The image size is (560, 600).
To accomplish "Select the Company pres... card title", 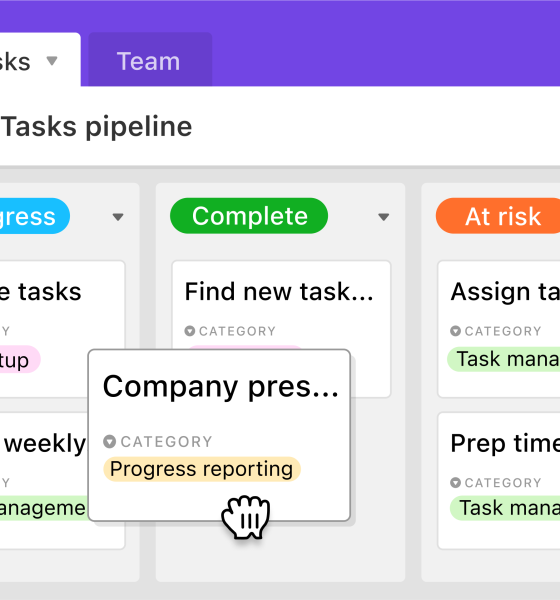I will pos(220,386).
